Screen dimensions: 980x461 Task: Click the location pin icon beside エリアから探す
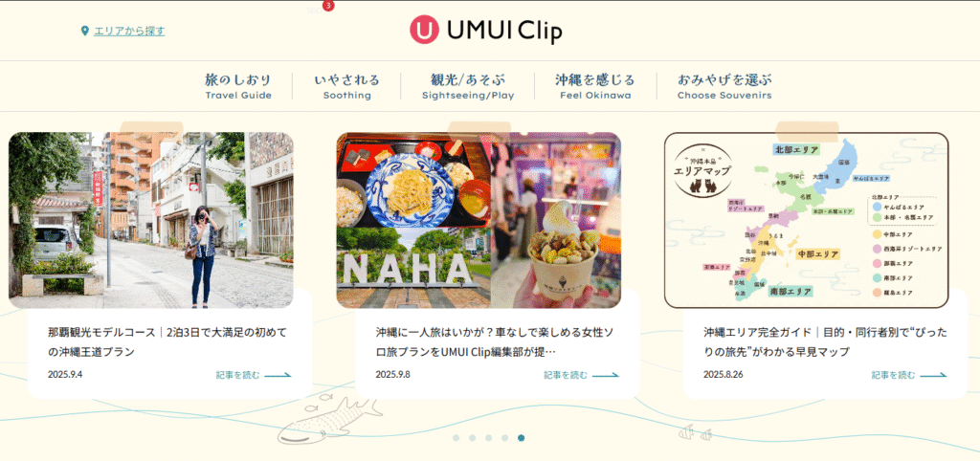pyautogui.click(x=85, y=31)
